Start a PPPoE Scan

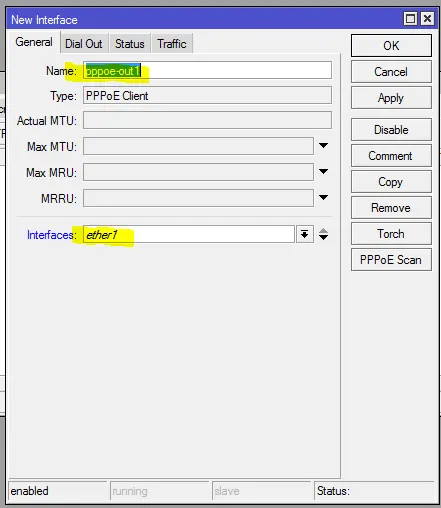tap(391, 260)
